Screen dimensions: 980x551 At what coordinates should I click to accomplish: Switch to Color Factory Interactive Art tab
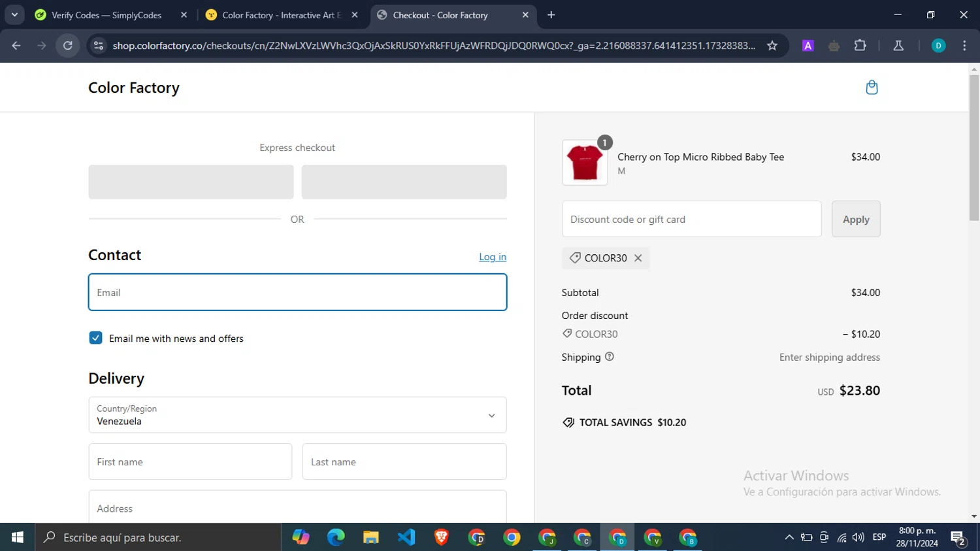coord(282,15)
